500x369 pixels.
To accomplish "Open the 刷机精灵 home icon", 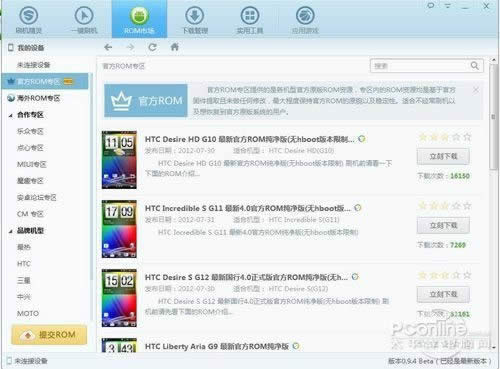I will (x=29, y=19).
